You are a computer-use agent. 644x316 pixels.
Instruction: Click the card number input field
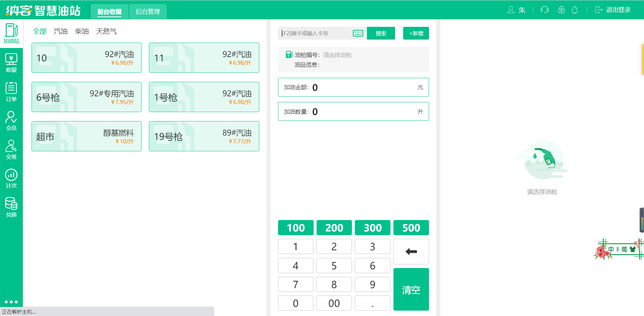[x=315, y=33]
